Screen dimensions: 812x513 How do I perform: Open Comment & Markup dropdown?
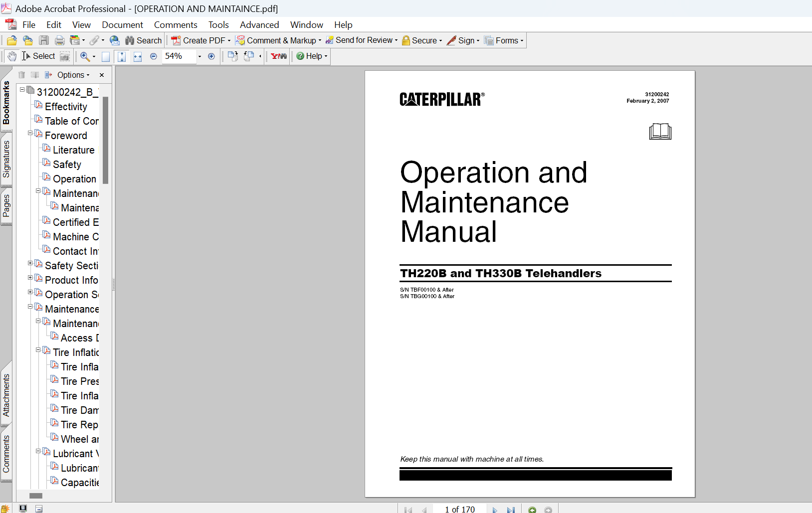click(278, 40)
